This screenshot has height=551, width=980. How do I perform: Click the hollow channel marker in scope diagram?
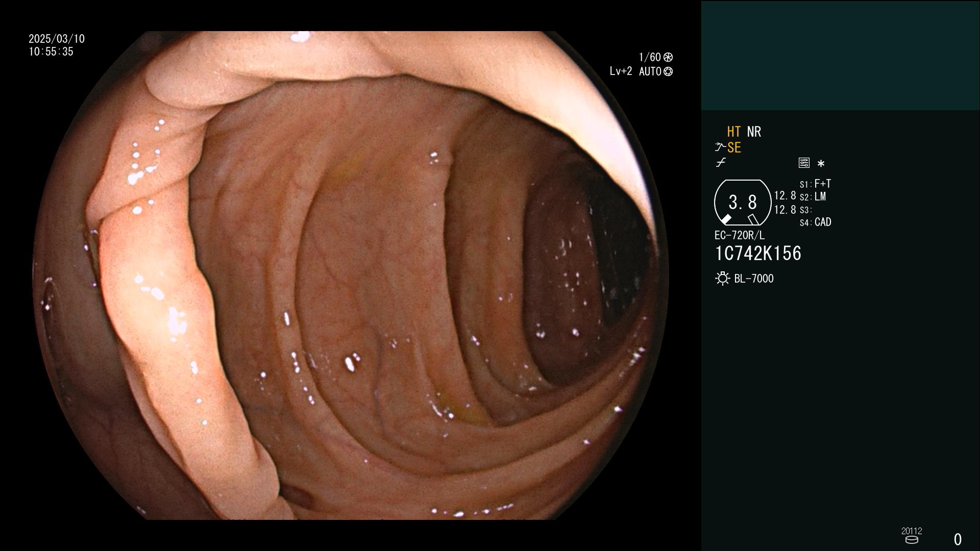click(x=753, y=219)
